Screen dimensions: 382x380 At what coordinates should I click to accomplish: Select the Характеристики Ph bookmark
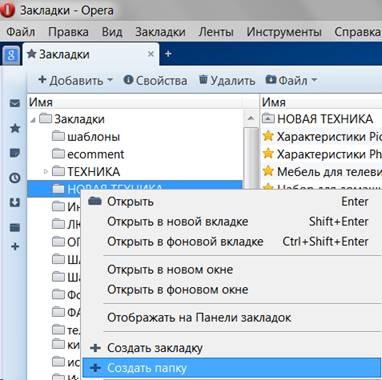(321, 154)
